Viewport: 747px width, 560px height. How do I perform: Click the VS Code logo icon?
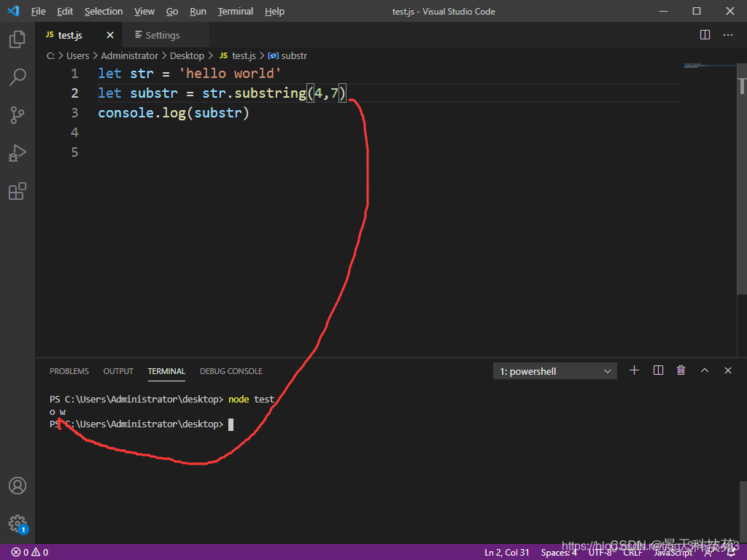(x=13, y=11)
